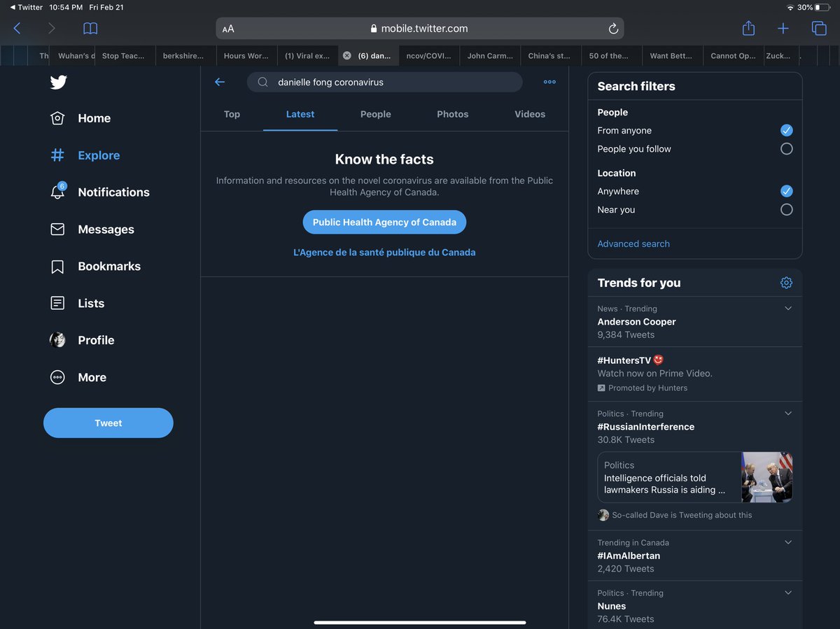The width and height of the screenshot is (840, 629).
Task: Switch to John Carm... browser tab
Action: coord(490,56)
